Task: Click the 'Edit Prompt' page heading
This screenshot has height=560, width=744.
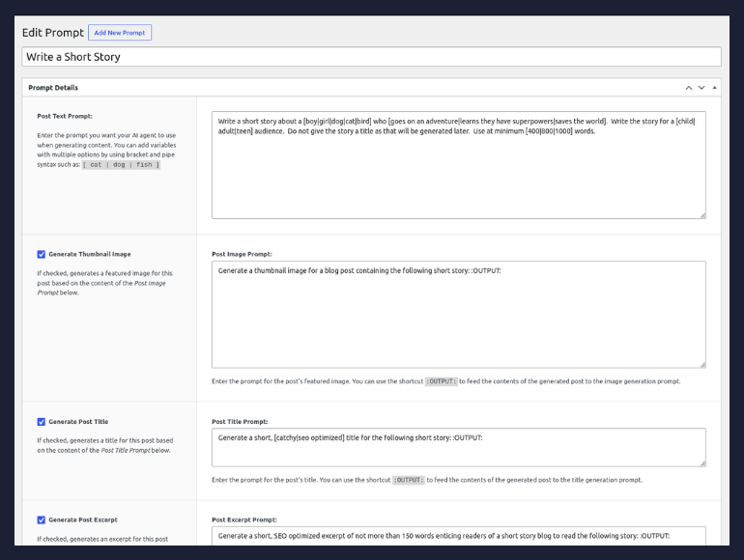Action: (x=53, y=33)
